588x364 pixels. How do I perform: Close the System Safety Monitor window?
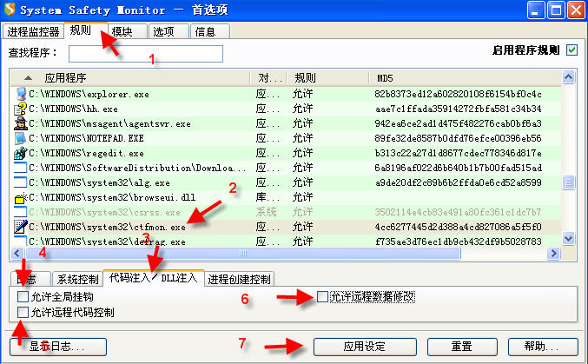tap(576, 10)
